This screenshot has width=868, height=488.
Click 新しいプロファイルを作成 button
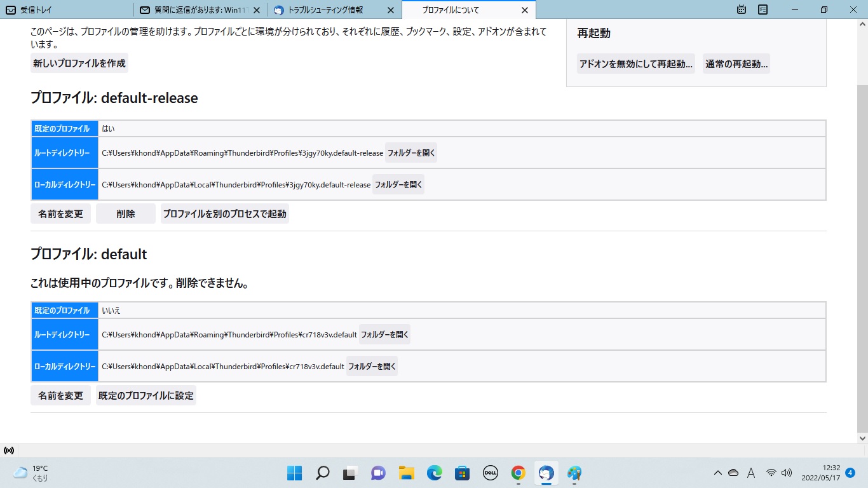click(x=79, y=64)
